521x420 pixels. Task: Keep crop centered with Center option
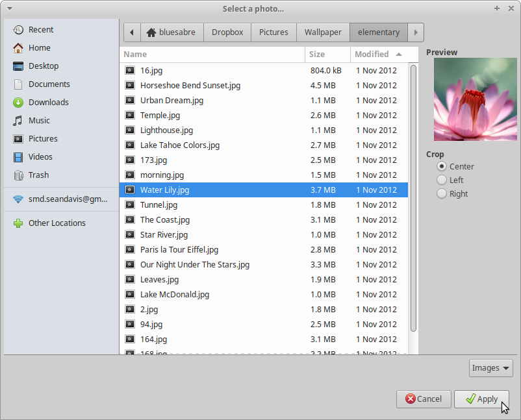coord(442,166)
